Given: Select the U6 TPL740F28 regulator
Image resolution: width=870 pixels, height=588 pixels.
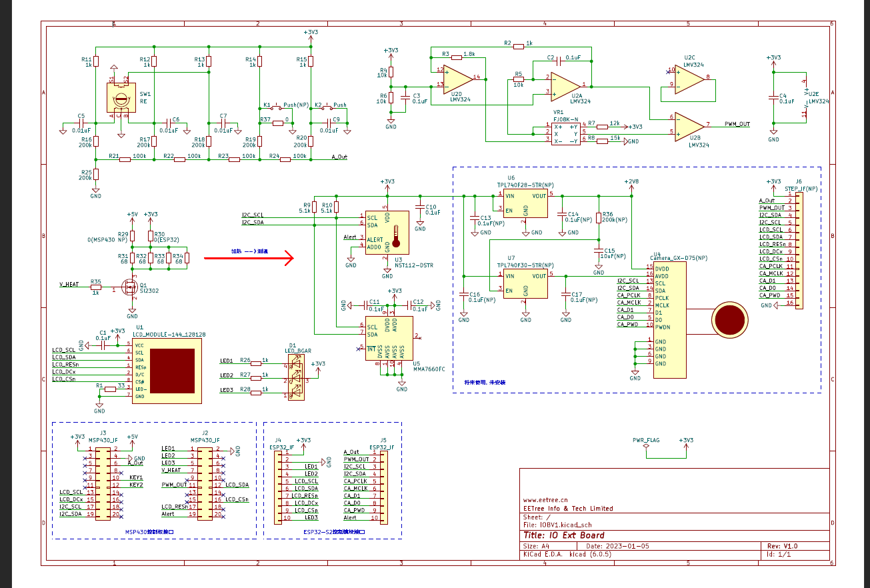Looking at the screenshot, I should click(525, 203).
